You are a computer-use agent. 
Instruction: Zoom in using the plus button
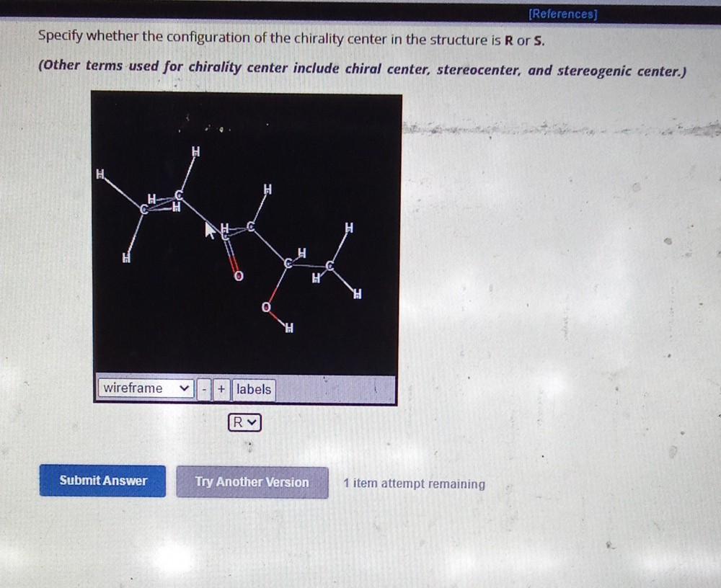pyautogui.click(x=221, y=389)
